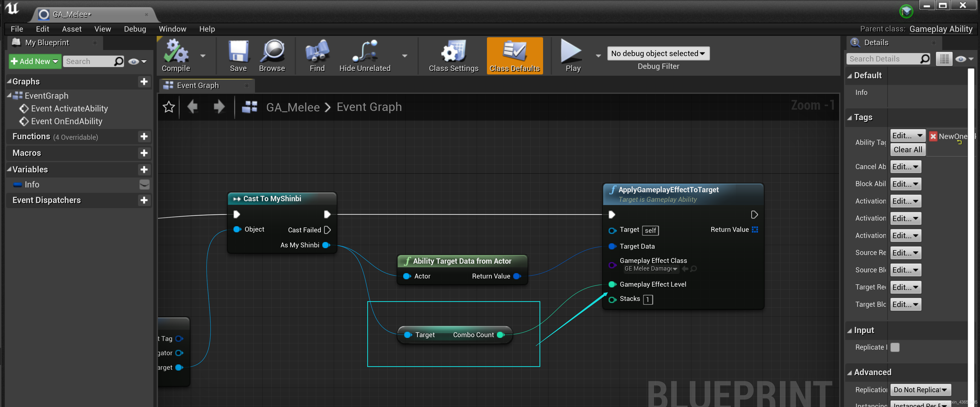Toggle the Replicate Input checkbox
This screenshot has width=980, height=407.
coord(895,347)
